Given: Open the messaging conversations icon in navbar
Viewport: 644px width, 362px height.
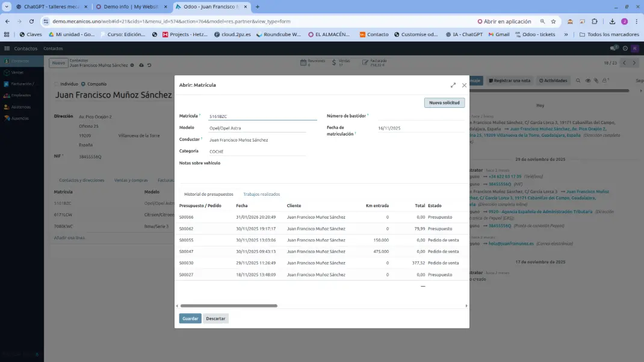Looking at the screenshot, I should coord(615,48).
